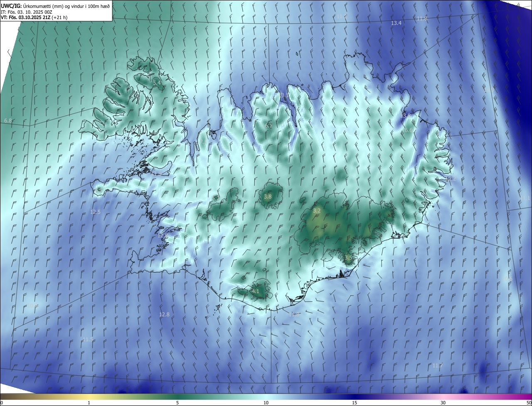
Task: Click the '30' tick label on color scale
Action: coord(443,403)
